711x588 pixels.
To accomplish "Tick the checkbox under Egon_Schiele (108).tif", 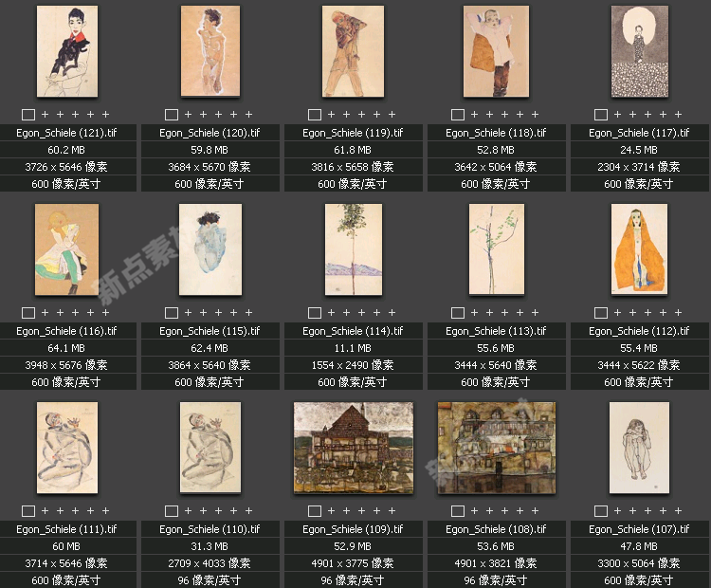I will [x=458, y=511].
